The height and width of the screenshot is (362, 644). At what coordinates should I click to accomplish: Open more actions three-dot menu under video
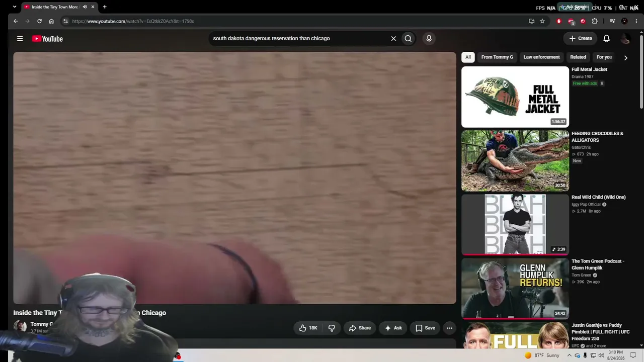coord(449,328)
